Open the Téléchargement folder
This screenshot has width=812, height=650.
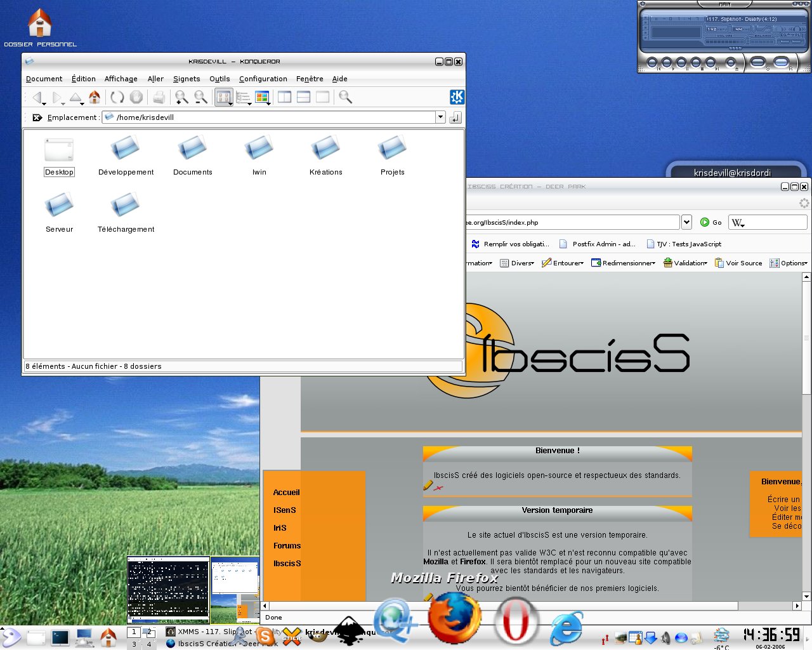[126, 213]
